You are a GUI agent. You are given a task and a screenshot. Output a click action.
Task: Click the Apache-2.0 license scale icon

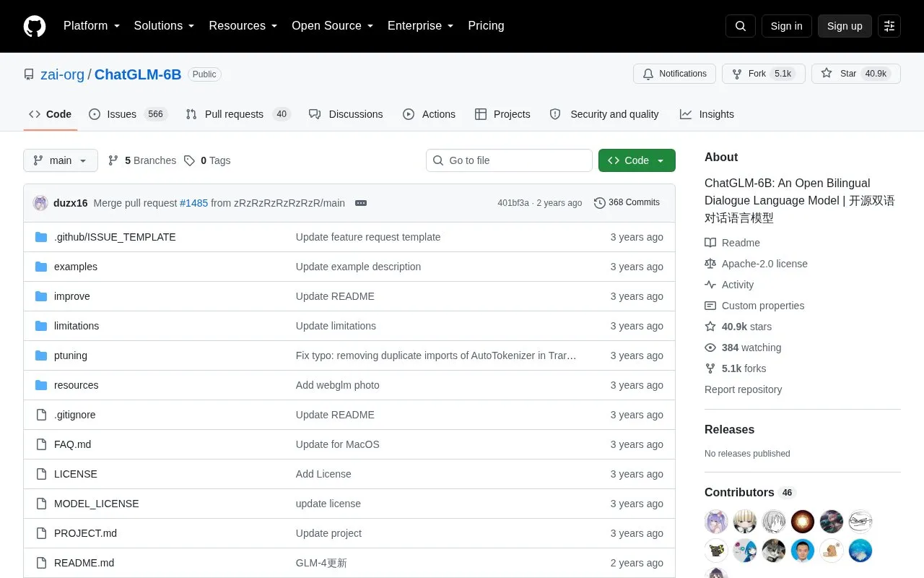[710, 264]
